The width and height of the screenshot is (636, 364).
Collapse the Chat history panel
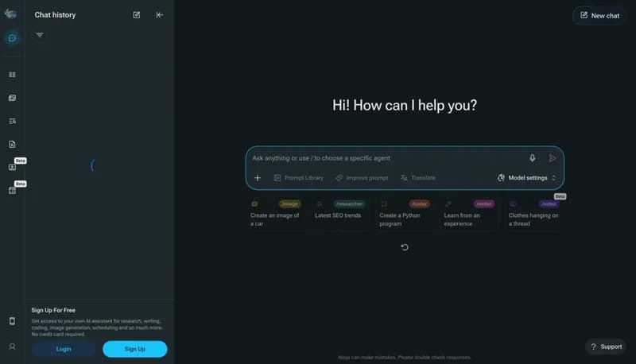point(160,15)
